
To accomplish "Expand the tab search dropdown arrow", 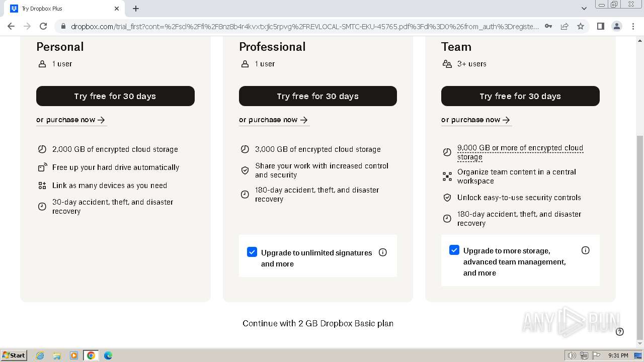I will (584, 9).
